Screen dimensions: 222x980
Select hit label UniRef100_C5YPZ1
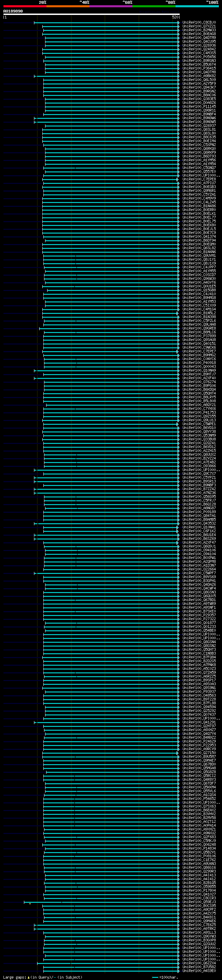pos(199,477)
